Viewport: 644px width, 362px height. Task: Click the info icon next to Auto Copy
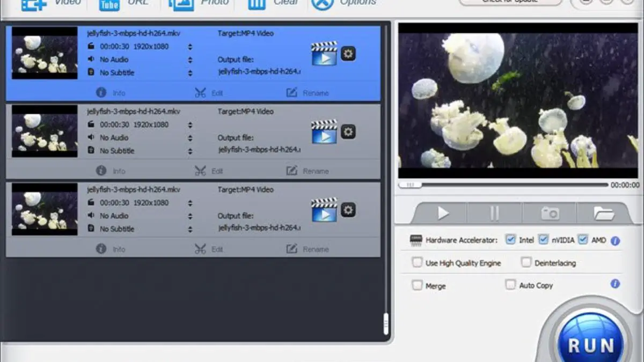pos(616,284)
